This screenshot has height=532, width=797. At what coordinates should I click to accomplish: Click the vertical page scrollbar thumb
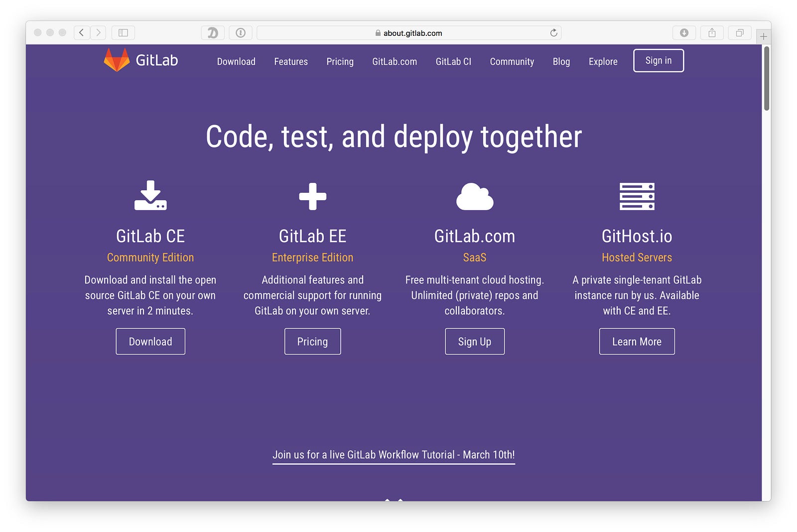(x=767, y=78)
